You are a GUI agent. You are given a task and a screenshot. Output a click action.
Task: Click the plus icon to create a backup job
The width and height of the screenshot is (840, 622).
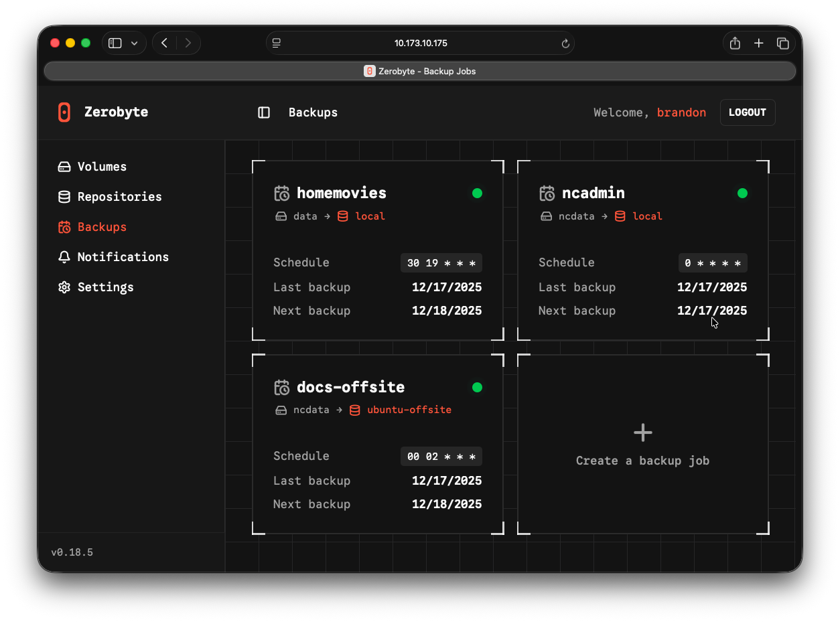642,432
